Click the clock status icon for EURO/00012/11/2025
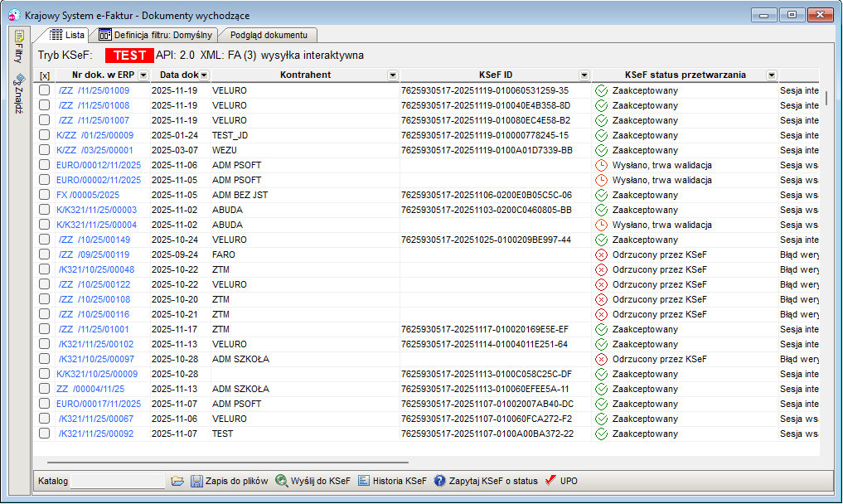 coord(602,165)
